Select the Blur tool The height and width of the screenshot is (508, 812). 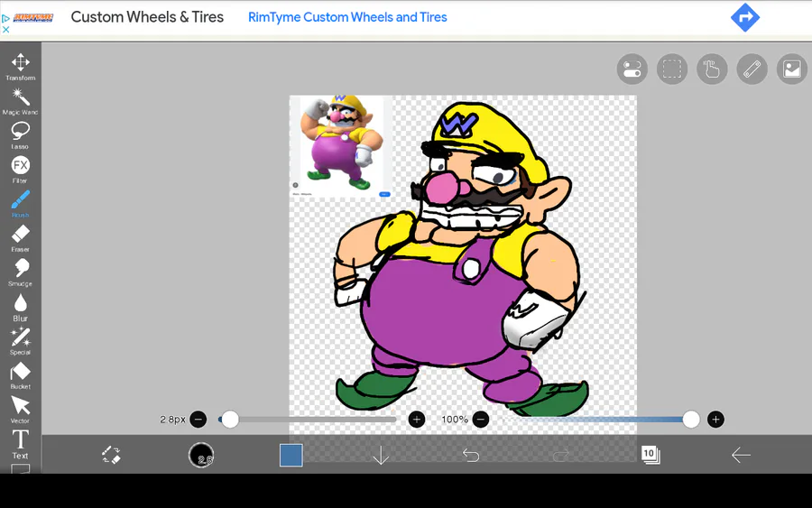[20, 308]
